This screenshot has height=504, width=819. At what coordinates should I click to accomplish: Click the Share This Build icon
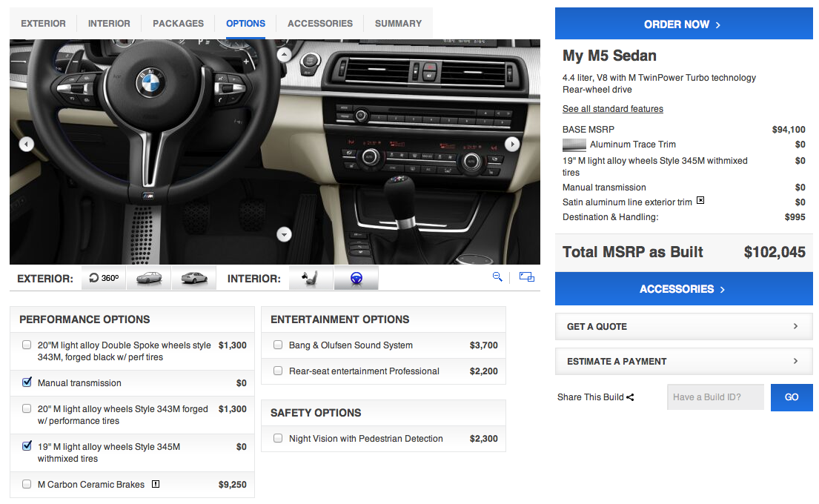coord(630,397)
